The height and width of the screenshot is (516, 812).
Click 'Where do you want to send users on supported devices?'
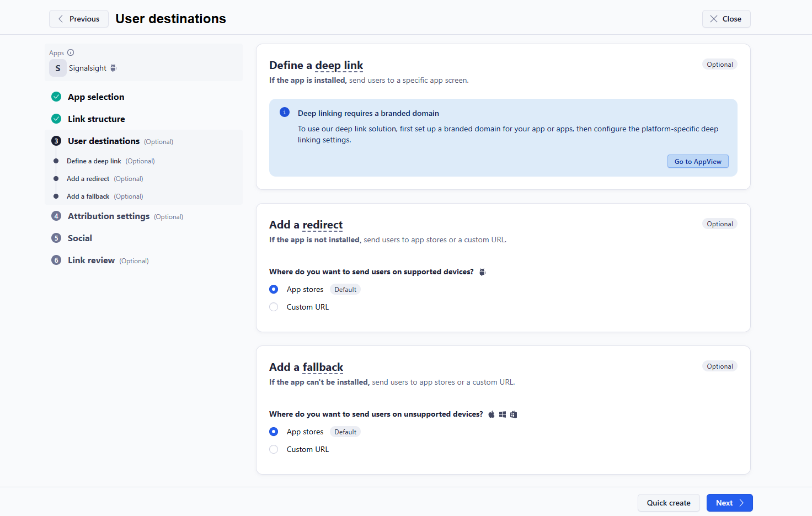(371, 272)
